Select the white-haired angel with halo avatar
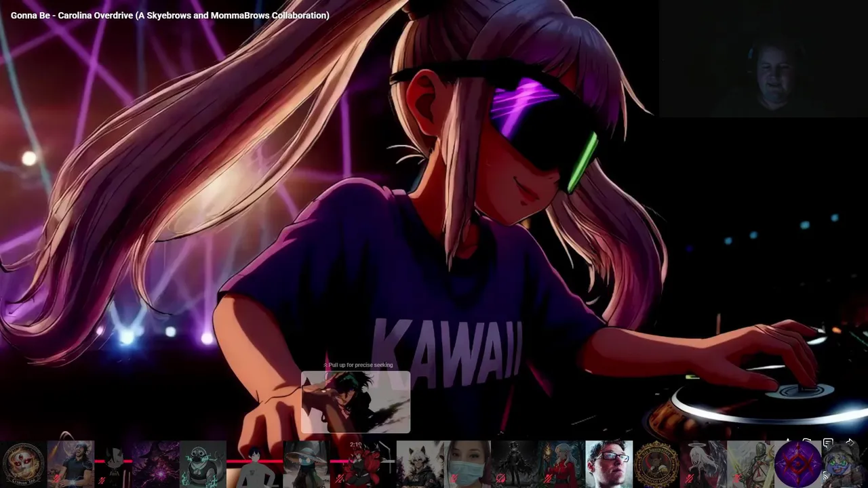 click(x=703, y=465)
